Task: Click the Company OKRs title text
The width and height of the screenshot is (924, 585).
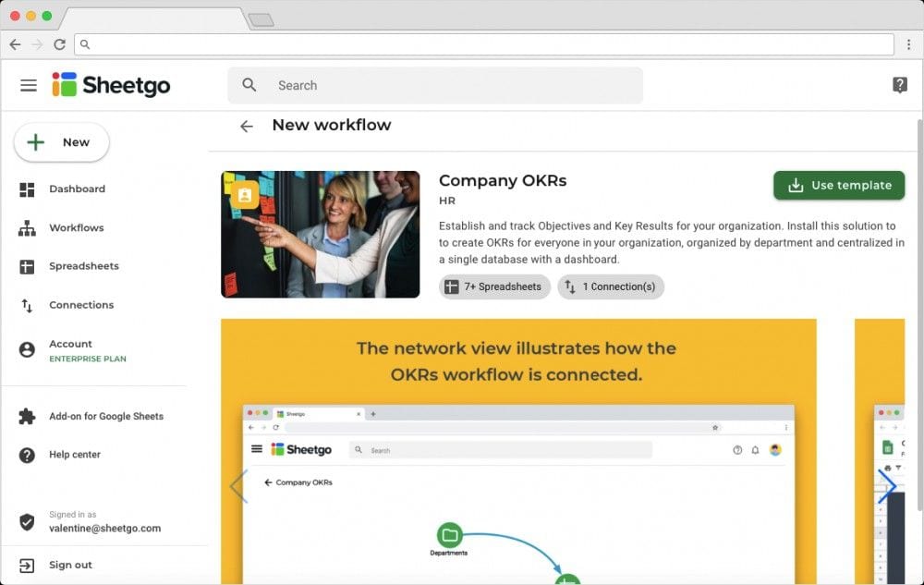Action: click(x=503, y=180)
